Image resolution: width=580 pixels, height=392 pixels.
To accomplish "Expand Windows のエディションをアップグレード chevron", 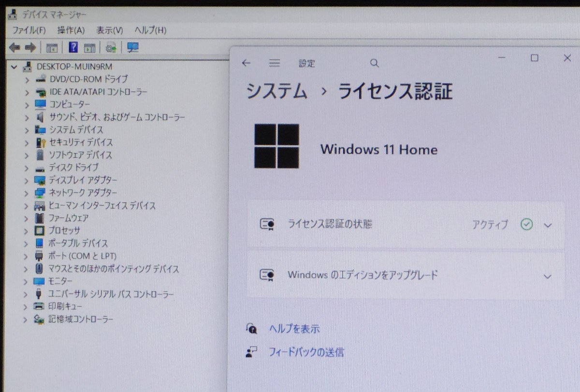I will [x=548, y=277].
